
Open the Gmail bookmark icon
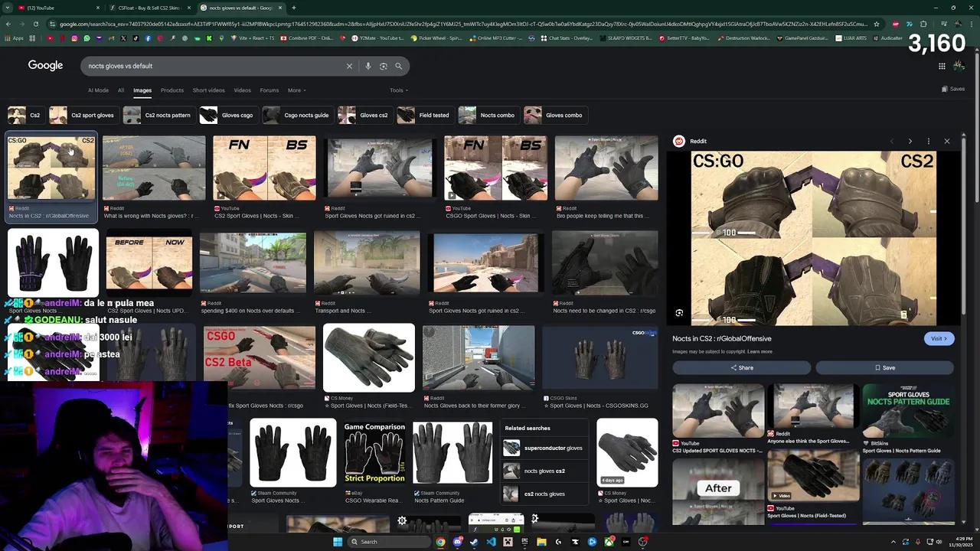click(x=111, y=37)
